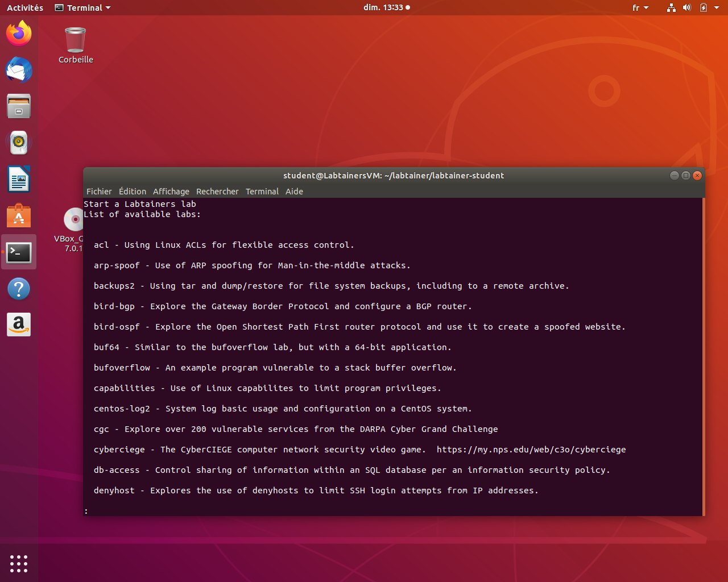Screen dimensions: 728x582
Task: Open the Fichier menu
Action: pos(99,192)
